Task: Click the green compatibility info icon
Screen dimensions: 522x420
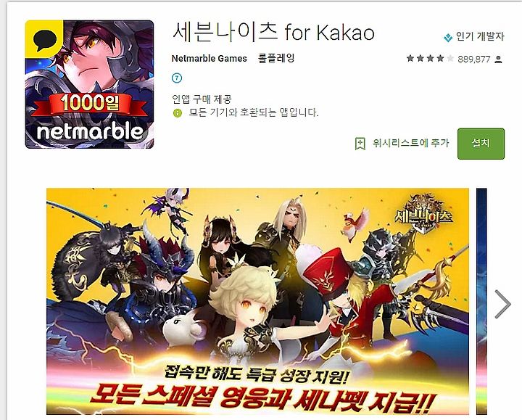Action: 178,113
